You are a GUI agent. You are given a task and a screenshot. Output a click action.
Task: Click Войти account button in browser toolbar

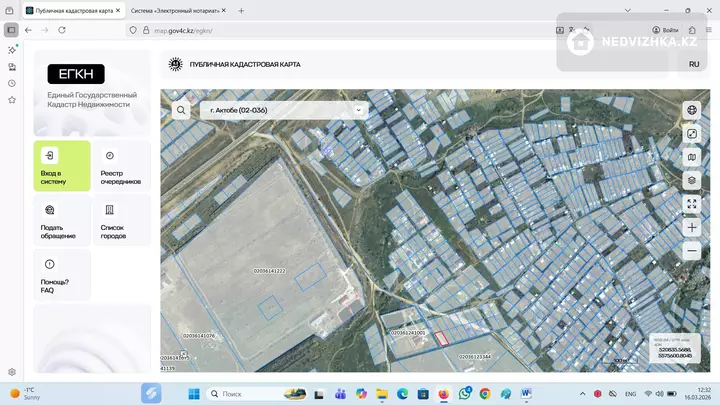coord(665,30)
